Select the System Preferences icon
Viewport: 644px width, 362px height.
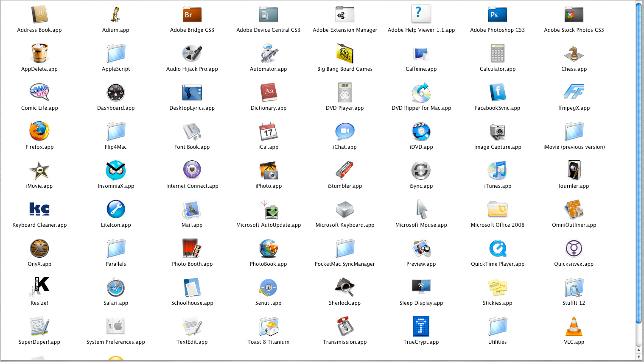coord(116,326)
